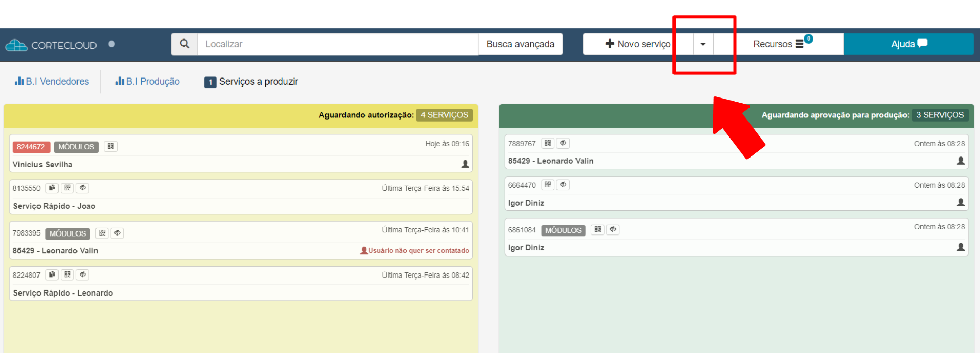Open the Vinicius Sevilha service

coord(43,165)
